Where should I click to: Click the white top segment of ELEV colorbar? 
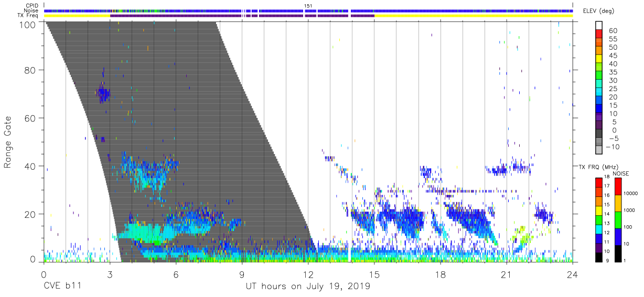[x=599, y=26]
